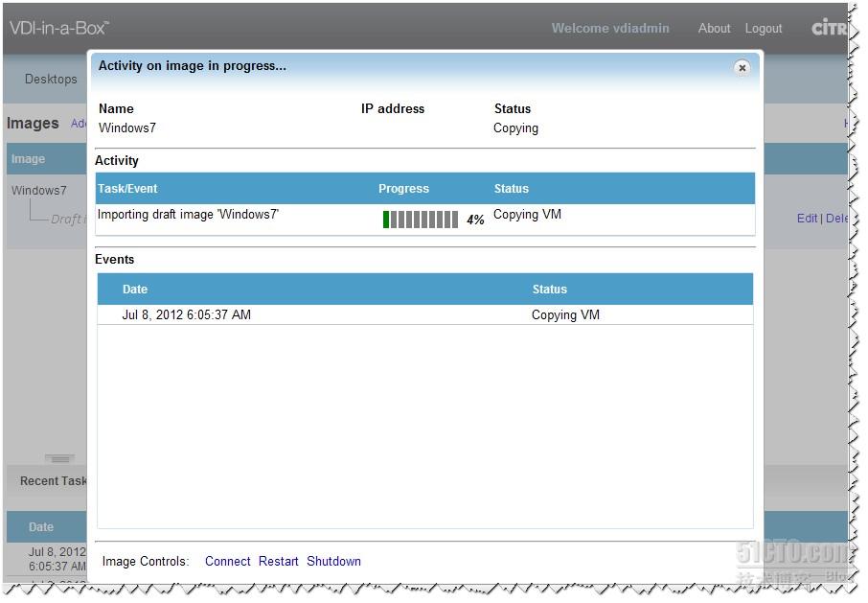Close the activity in progress dialog
This screenshot has height=603, width=868.
point(742,67)
